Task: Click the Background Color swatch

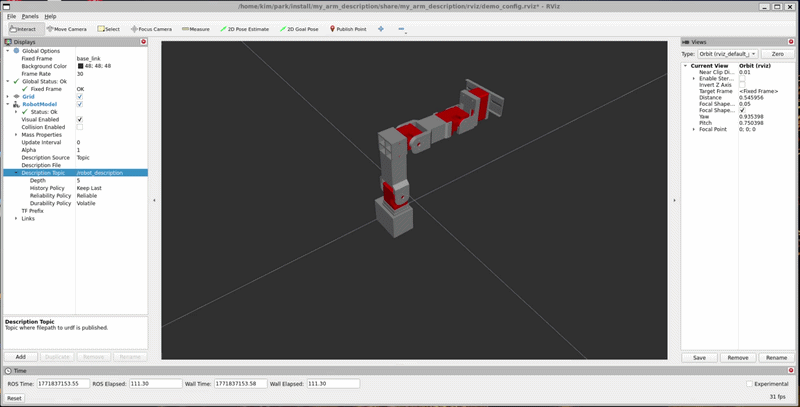Action: pos(80,66)
